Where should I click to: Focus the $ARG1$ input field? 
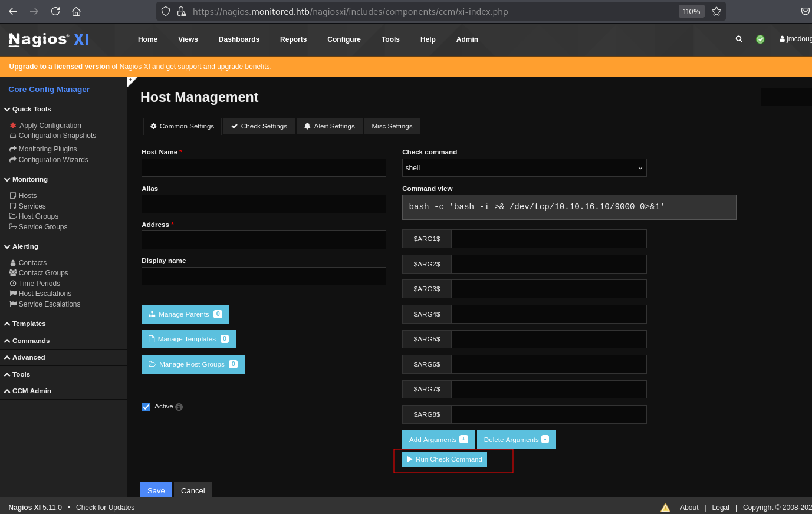click(549, 239)
